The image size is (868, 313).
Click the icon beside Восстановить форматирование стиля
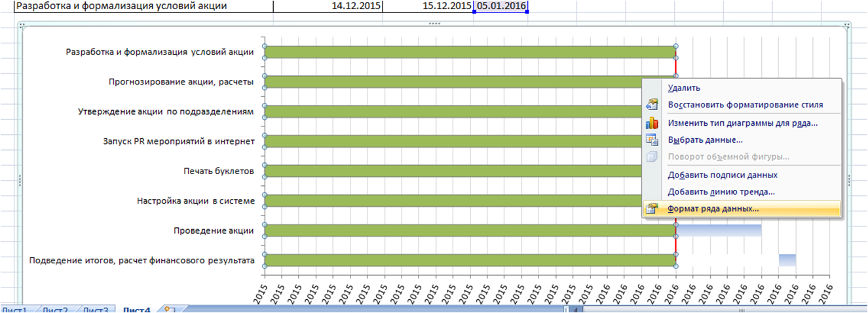pyautogui.click(x=652, y=105)
